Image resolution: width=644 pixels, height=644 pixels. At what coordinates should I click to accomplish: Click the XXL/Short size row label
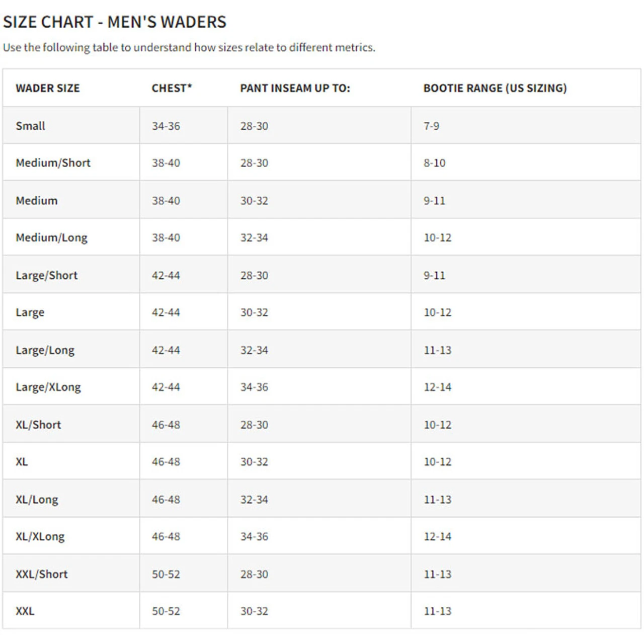tap(41, 574)
